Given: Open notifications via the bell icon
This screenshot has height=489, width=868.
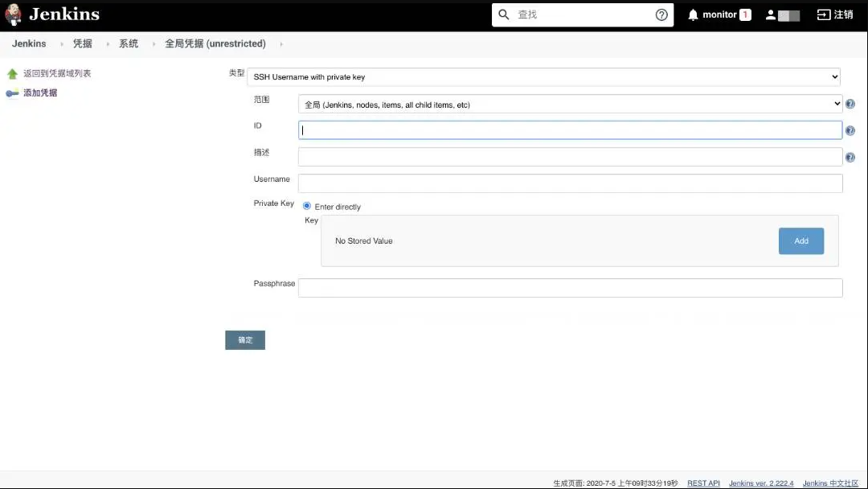Looking at the screenshot, I should coord(693,14).
